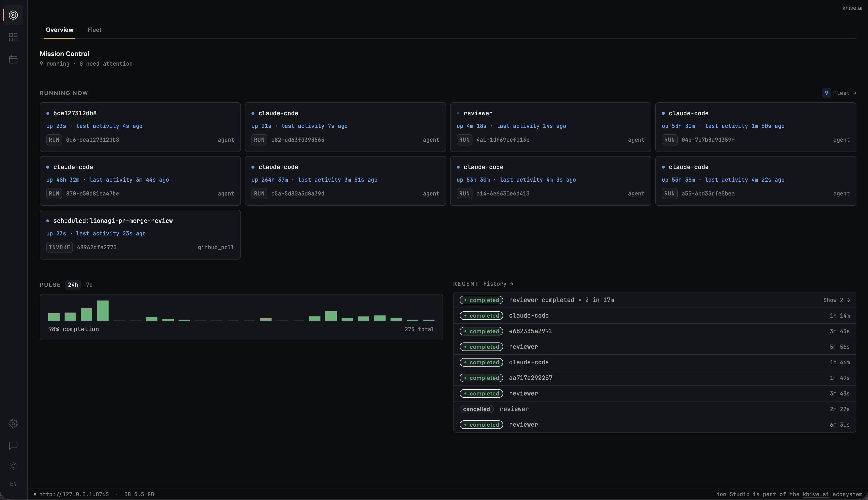Open claude-code card up 48h 32m
Viewport: 868px width, 500px height.
tap(140, 181)
